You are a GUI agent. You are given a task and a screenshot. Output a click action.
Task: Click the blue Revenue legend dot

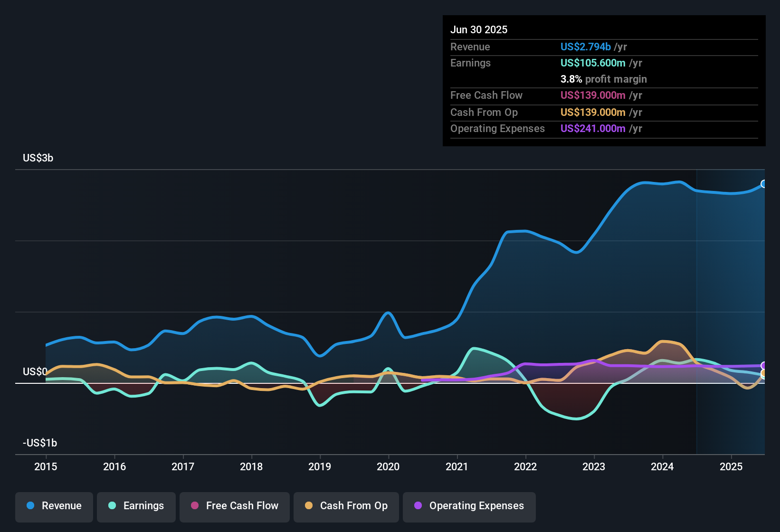[x=30, y=505]
